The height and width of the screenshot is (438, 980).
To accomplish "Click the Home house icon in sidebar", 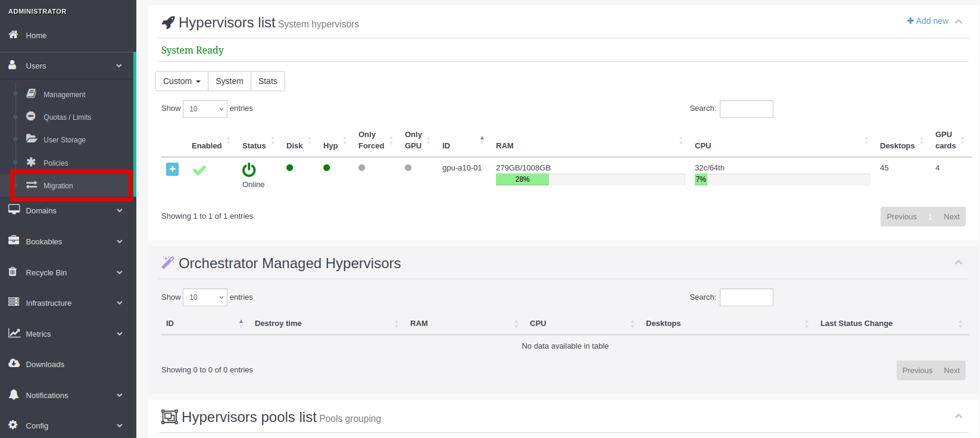I will coord(13,35).
